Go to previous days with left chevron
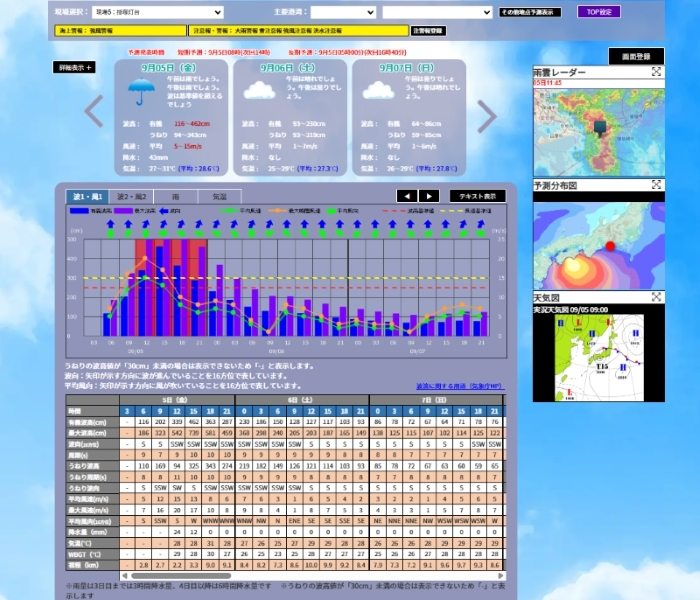Screen dimensions: 700x600 [x=93, y=114]
